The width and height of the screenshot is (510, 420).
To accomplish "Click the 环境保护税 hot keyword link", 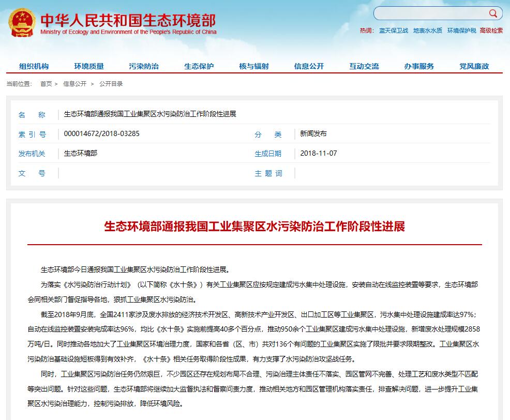I will [x=461, y=31].
